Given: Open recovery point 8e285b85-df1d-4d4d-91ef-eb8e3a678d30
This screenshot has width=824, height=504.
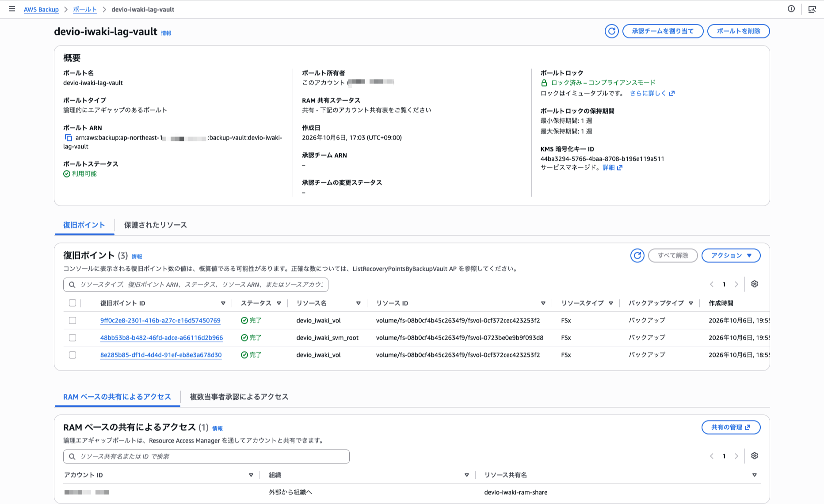Looking at the screenshot, I should point(161,355).
